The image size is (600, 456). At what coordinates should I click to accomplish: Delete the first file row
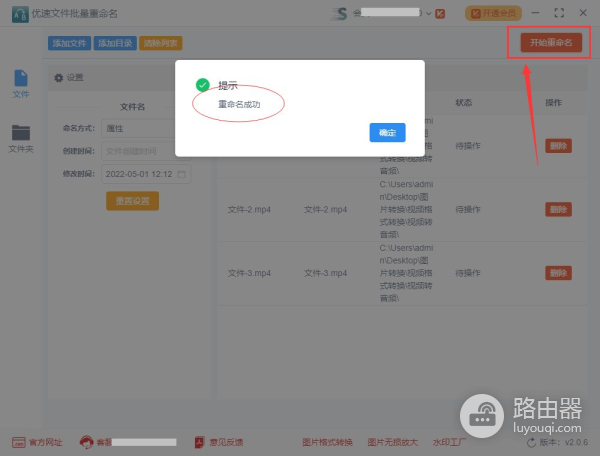(x=558, y=146)
